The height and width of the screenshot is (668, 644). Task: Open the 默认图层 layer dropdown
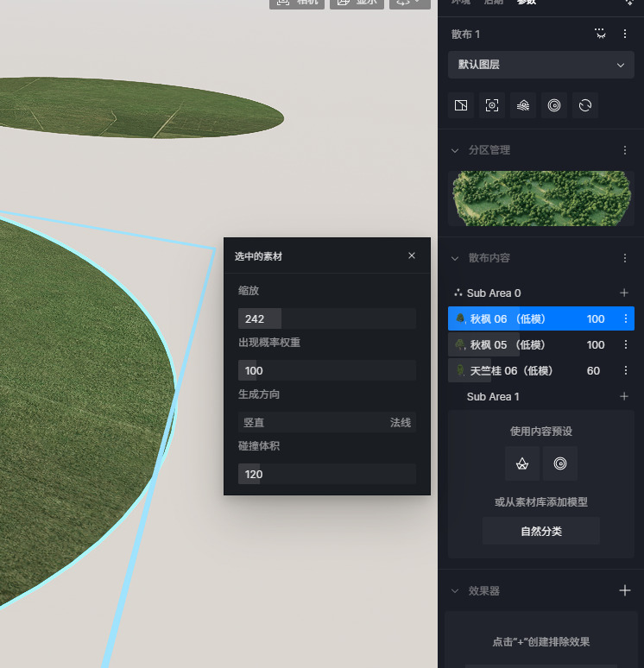(541, 65)
